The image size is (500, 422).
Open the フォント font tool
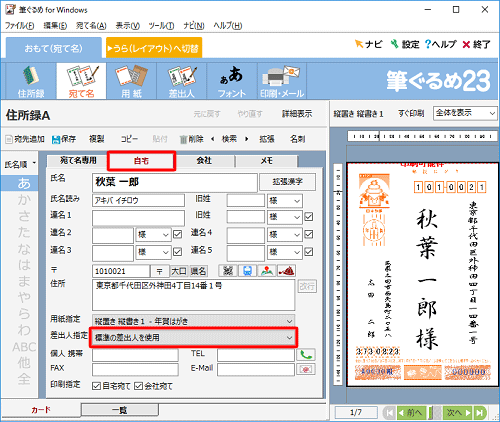(232, 81)
